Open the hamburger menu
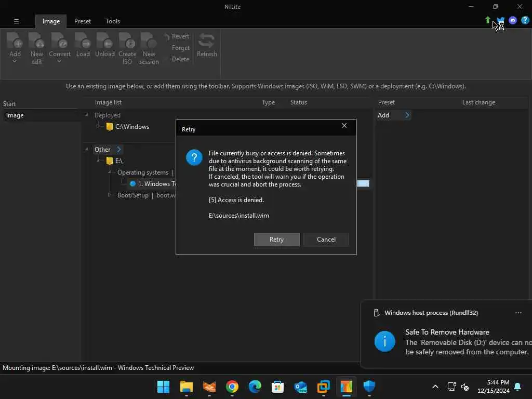 click(x=16, y=21)
